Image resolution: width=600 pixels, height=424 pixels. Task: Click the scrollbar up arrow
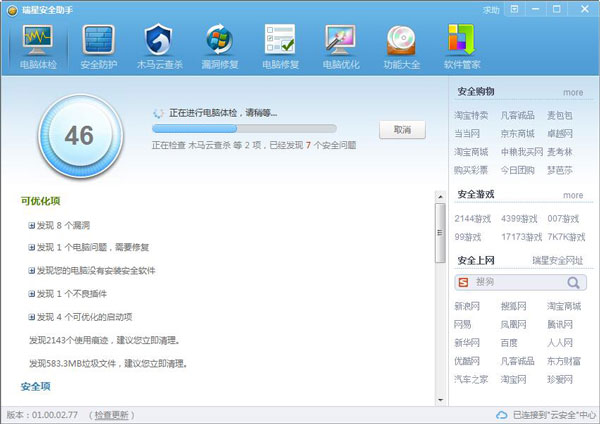click(440, 197)
